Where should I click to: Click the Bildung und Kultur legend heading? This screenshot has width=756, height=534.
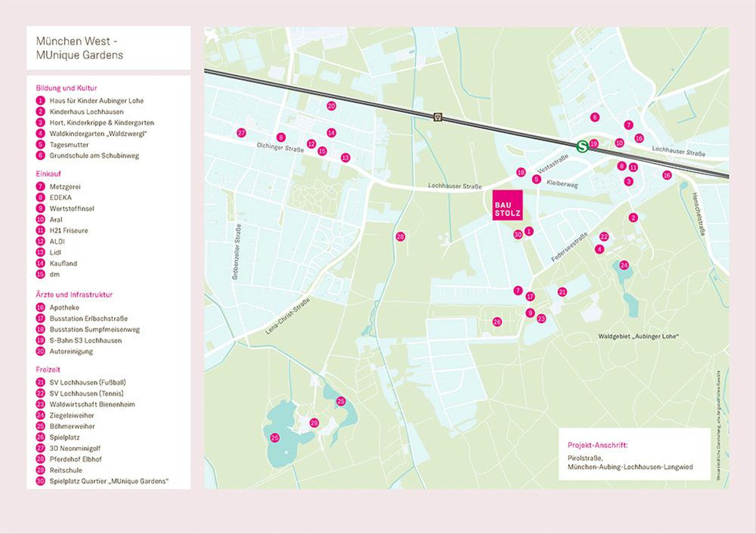coord(66,88)
